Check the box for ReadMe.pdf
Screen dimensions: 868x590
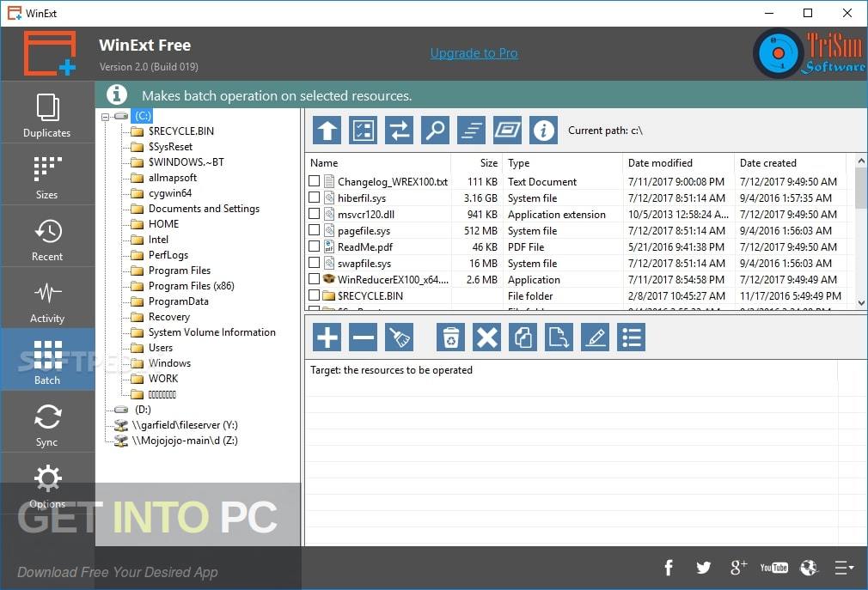[x=314, y=246]
